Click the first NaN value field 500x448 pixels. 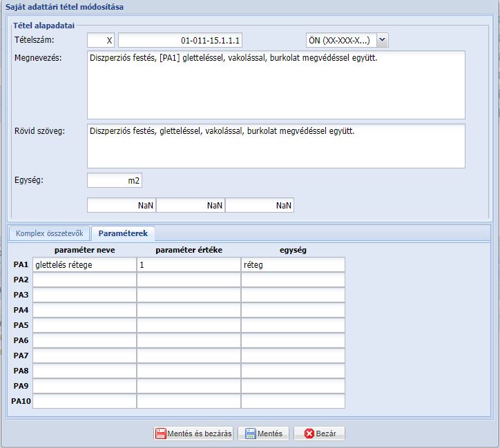click(122, 206)
